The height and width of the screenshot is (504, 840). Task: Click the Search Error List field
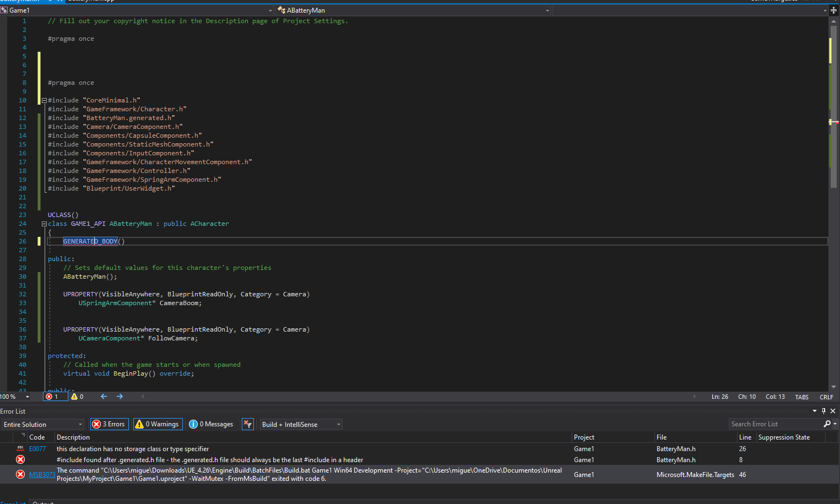(x=776, y=424)
